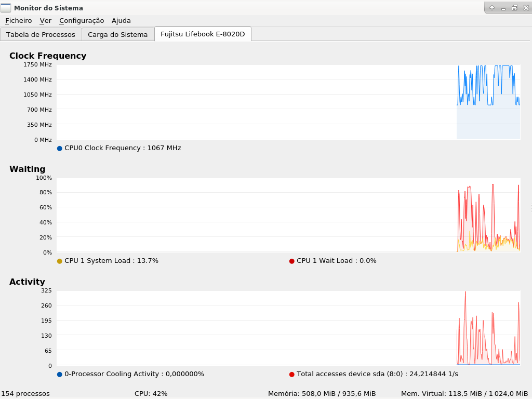Viewport: 532px width, 399px height.
Task: Open the Ver menu
Action: [46, 21]
